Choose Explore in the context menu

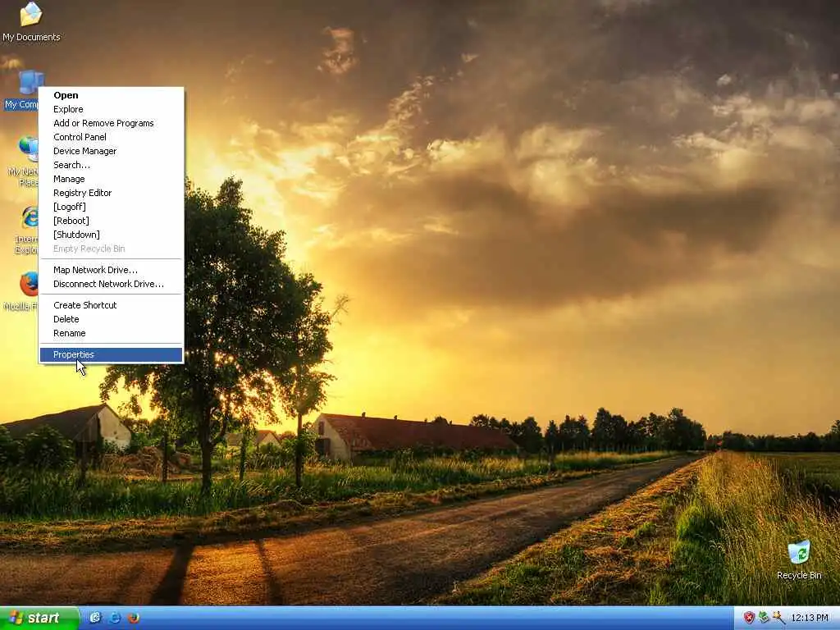coord(111,109)
